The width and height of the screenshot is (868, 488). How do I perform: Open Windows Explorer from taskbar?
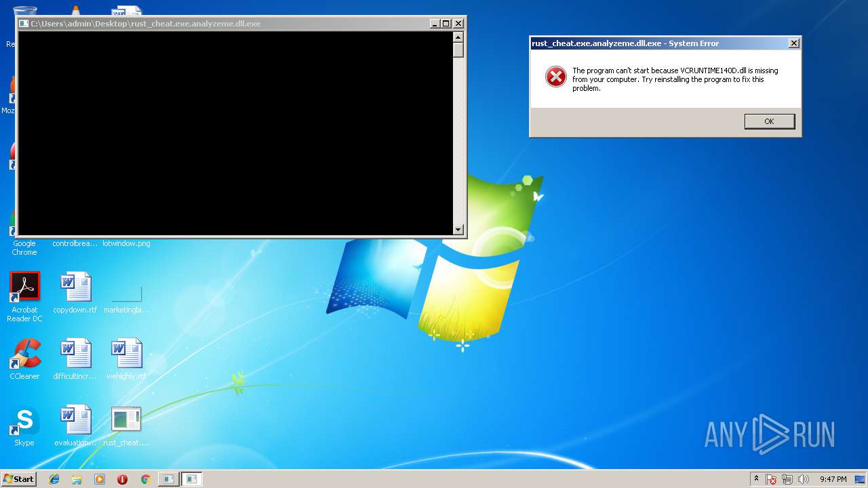pos(77,479)
